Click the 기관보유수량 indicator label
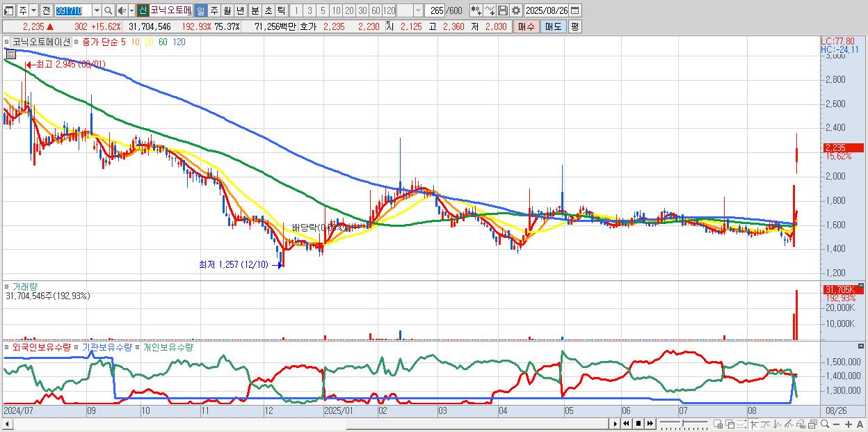This screenshot has height=432, width=868. pyautogui.click(x=107, y=346)
